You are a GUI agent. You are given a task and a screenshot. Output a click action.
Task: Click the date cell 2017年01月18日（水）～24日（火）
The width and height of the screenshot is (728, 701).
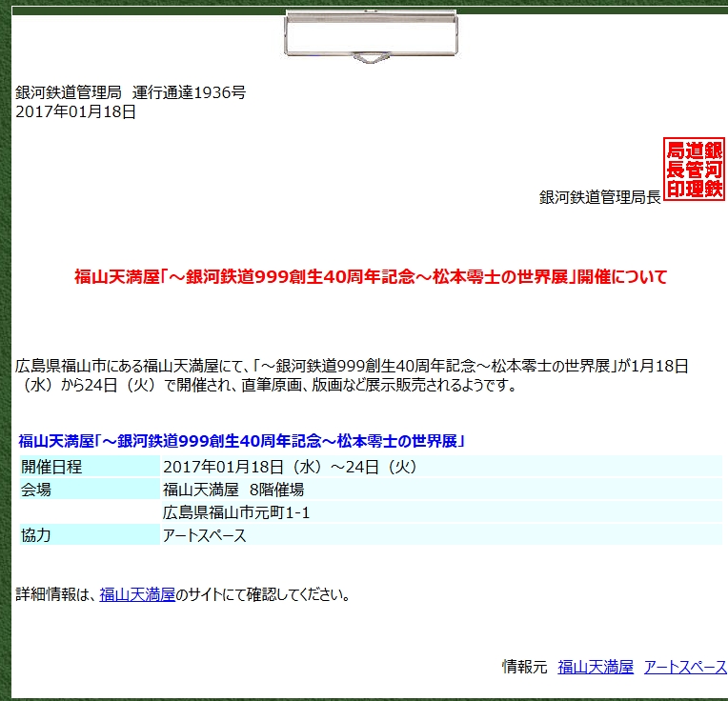coord(441,467)
